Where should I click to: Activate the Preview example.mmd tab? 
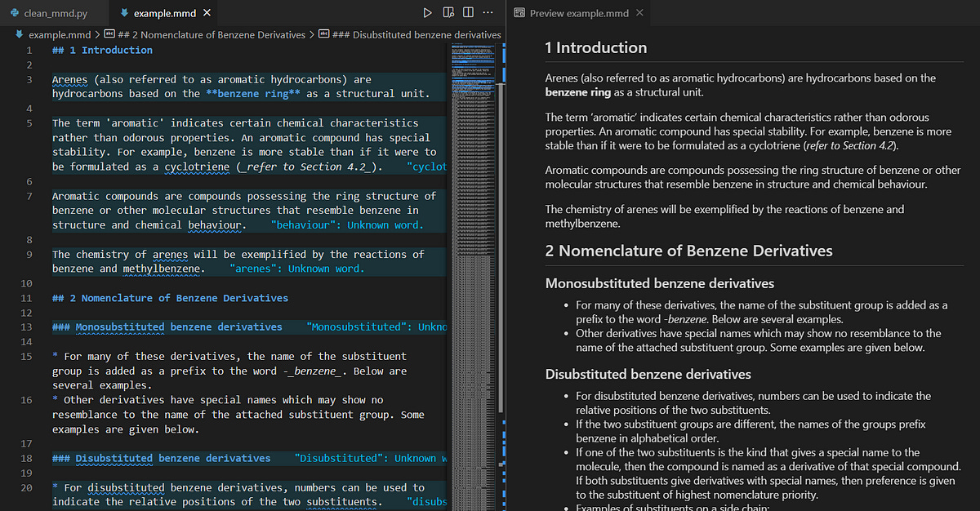point(579,13)
